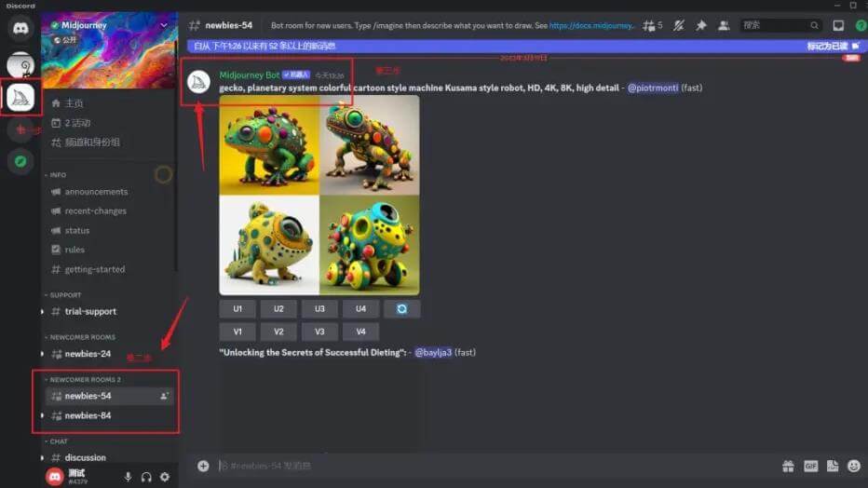Open the emoji picker
The width and height of the screenshot is (868, 488).
tap(854, 466)
